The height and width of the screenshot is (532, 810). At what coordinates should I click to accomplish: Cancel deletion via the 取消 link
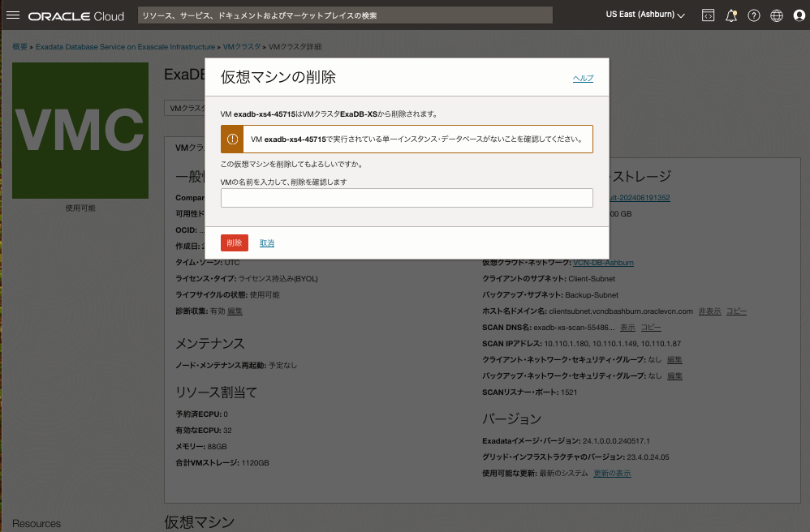point(267,242)
